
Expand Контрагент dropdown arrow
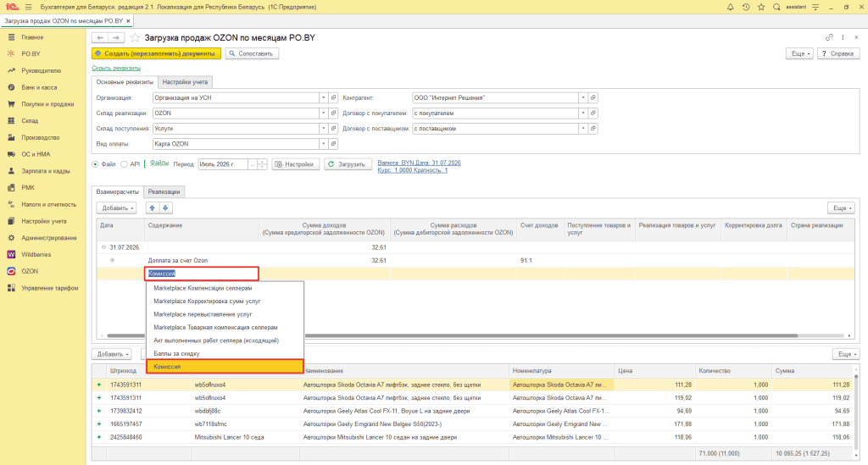point(583,98)
